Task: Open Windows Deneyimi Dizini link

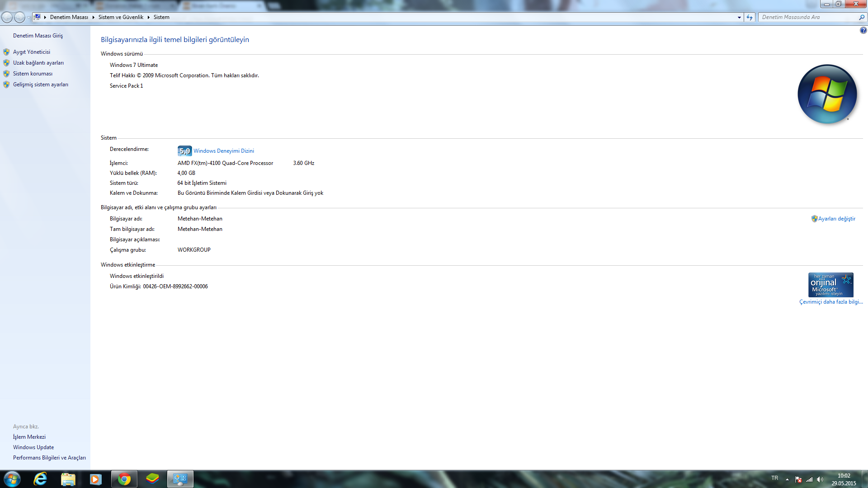Action: pos(224,151)
